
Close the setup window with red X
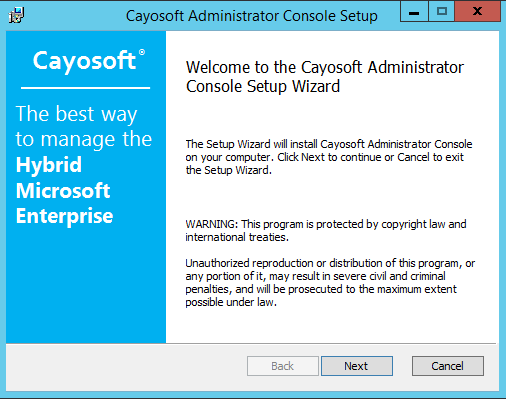pos(477,12)
